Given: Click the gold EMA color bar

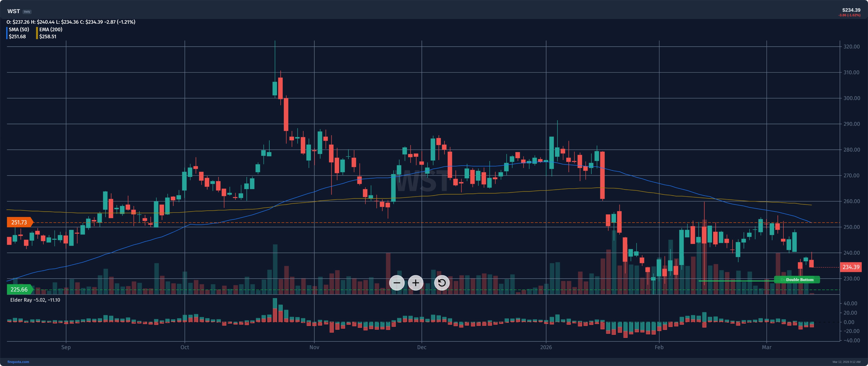Looking at the screenshot, I should [x=37, y=33].
